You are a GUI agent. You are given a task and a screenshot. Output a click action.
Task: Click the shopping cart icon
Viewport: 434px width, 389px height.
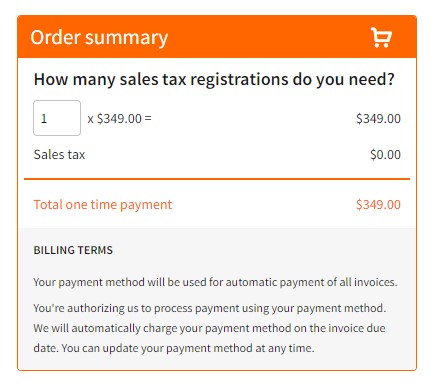pos(381,37)
